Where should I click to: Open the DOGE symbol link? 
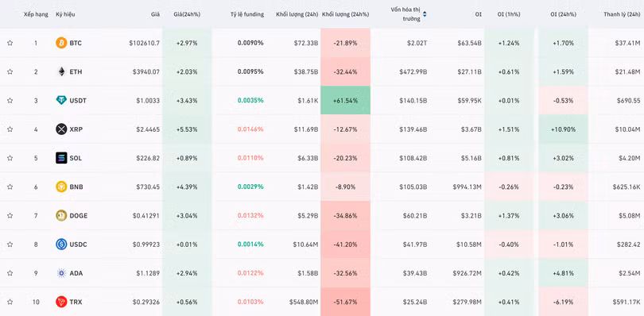[79, 215]
